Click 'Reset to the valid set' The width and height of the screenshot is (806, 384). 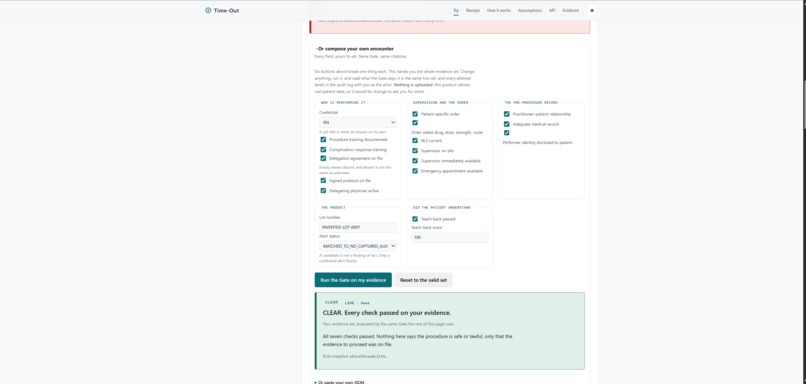(x=424, y=280)
